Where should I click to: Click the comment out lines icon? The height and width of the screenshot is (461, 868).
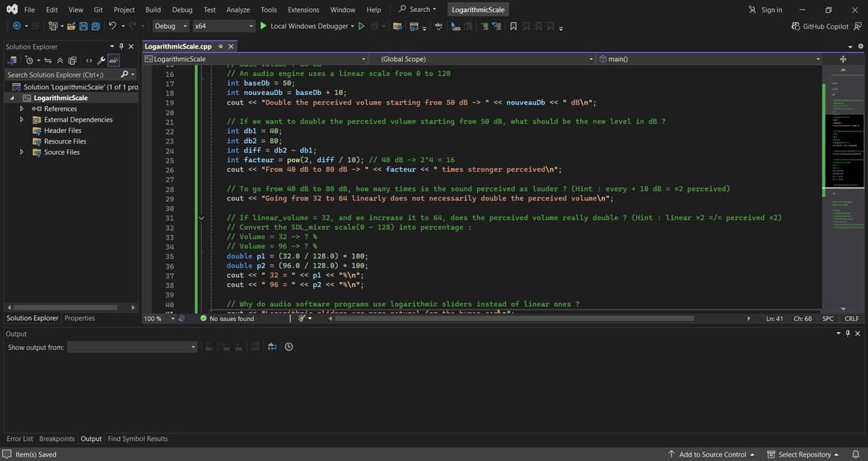click(484, 26)
